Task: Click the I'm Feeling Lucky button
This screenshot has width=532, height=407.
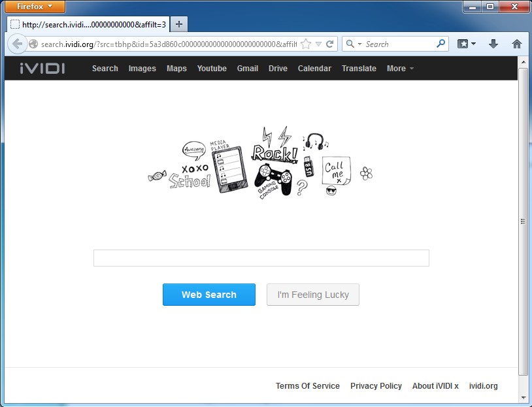Action: [x=312, y=295]
